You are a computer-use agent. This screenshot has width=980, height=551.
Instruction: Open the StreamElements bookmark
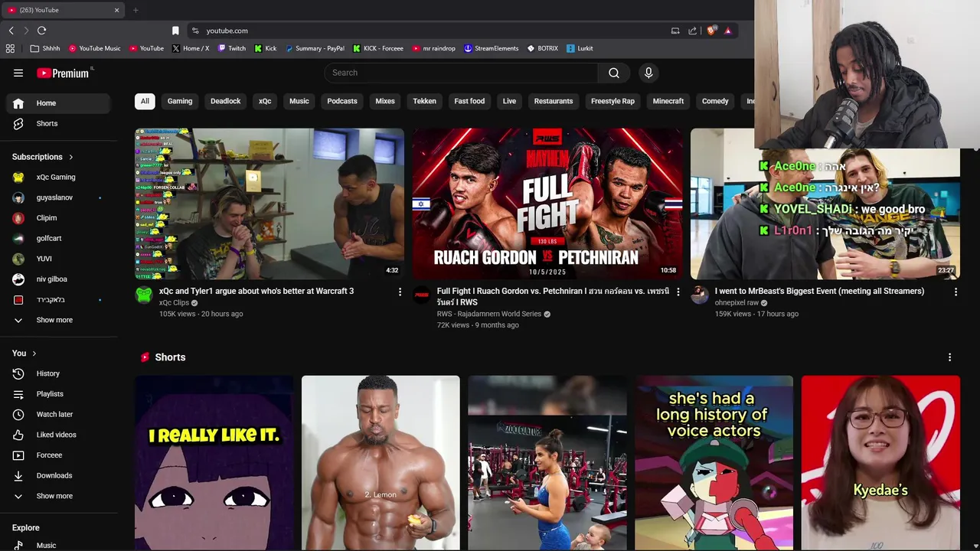pos(491,48)
